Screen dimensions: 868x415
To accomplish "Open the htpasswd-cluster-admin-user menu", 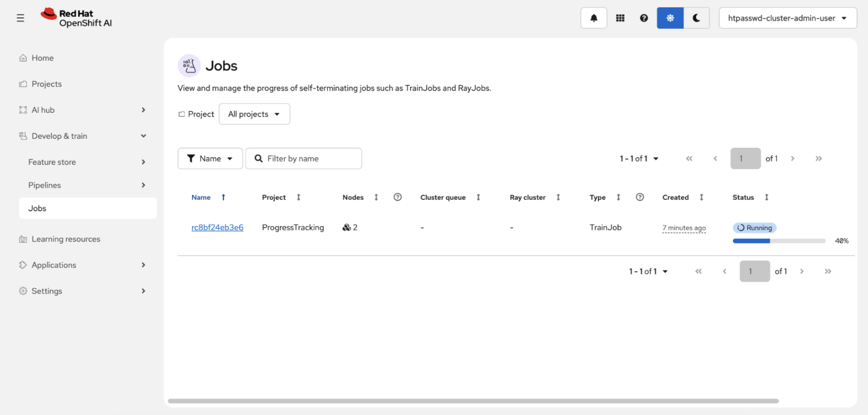I will (x=787, y=18).
